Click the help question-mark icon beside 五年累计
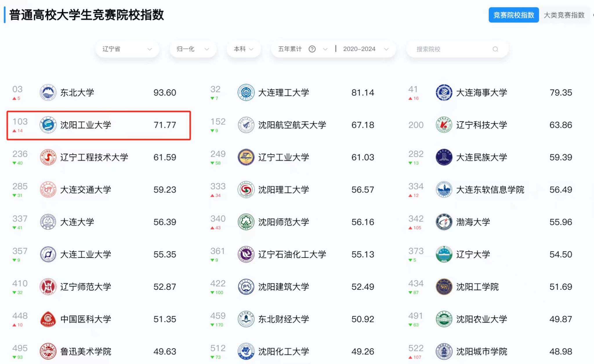The image size is (594, 364). coord(312,49)
